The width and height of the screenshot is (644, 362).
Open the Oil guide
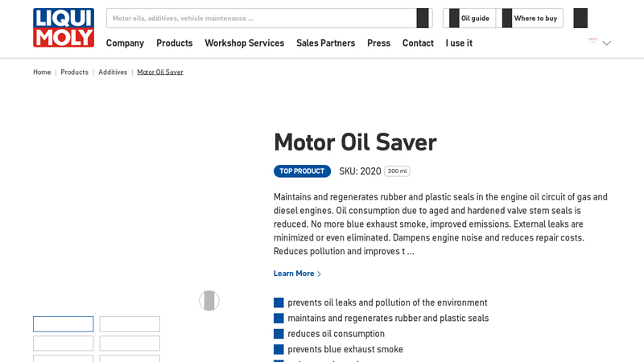(469, 18)
